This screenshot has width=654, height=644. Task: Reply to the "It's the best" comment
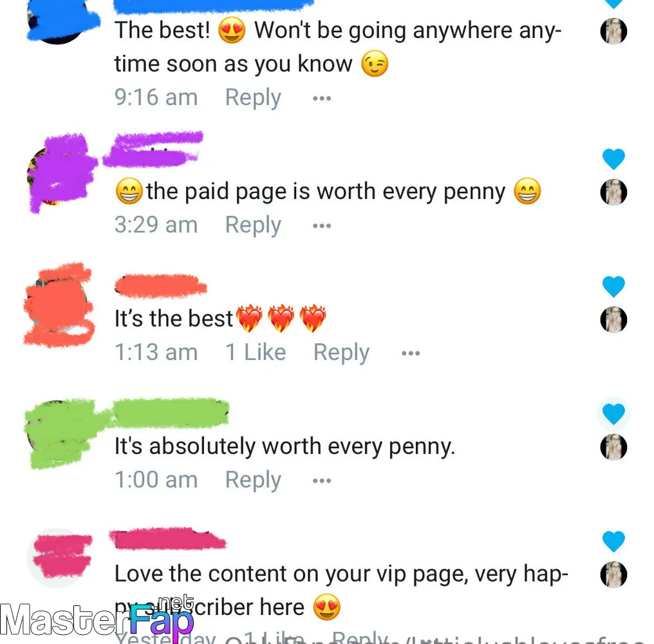coord(341,352)
